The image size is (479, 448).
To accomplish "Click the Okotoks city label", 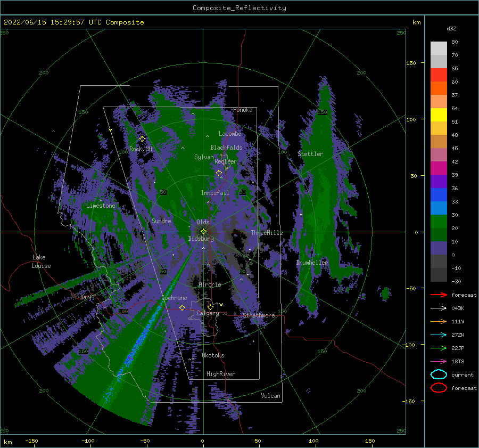I will (213, 355).
